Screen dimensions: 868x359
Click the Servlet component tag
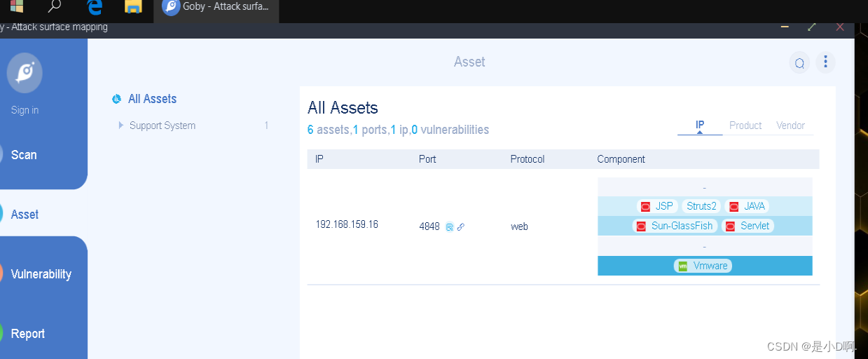point(748,226)
